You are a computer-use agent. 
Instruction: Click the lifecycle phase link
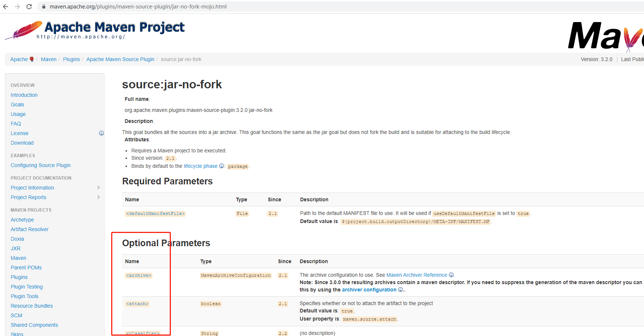(201, 166)
